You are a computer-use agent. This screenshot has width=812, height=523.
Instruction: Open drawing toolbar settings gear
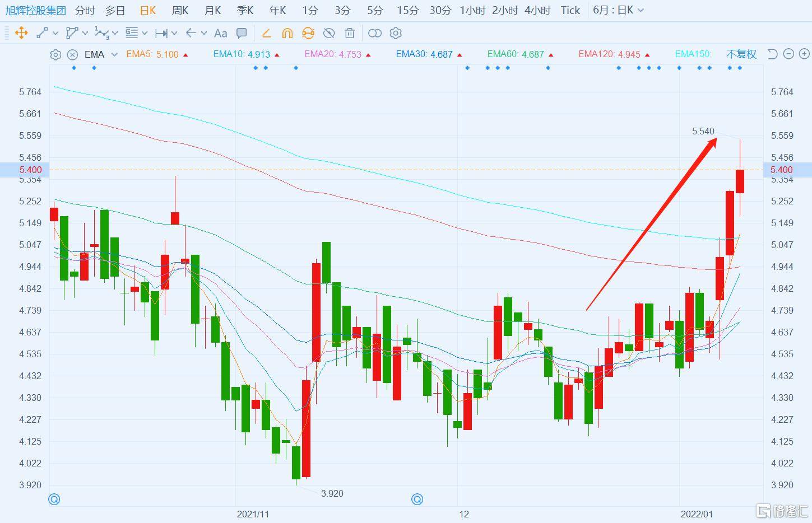point(396,33)
